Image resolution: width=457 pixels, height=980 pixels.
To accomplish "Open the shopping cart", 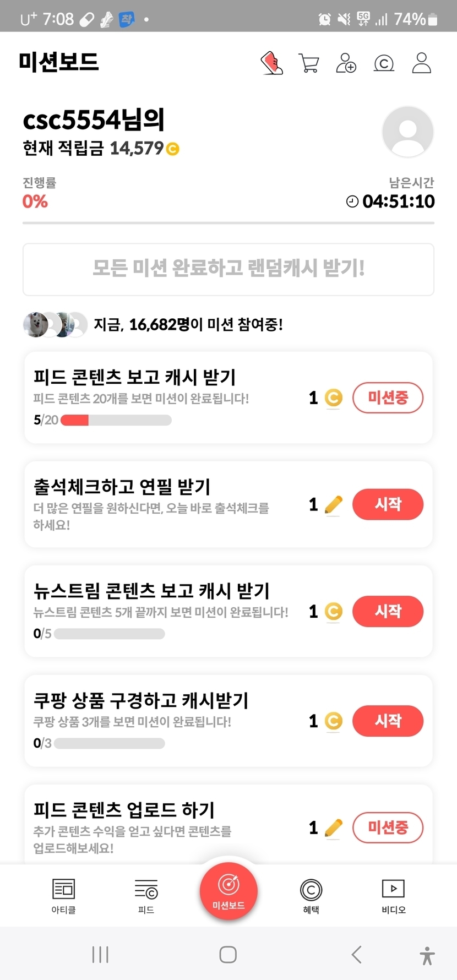I will (309, 63).
